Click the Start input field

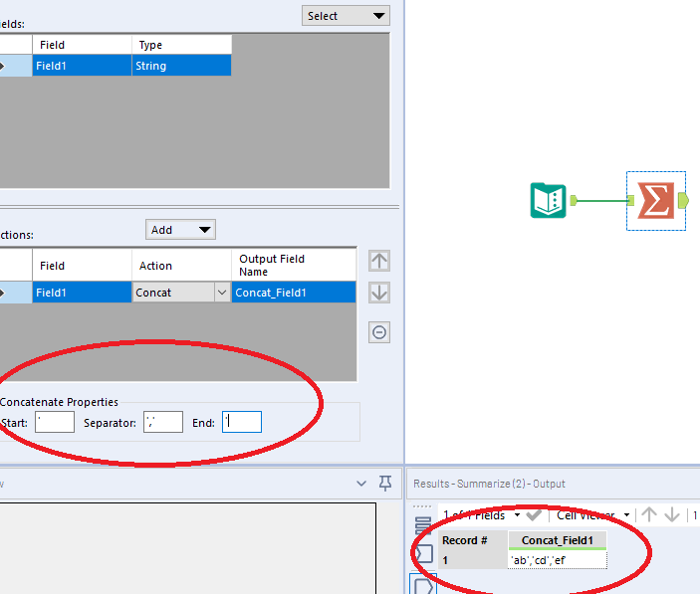pyautogui.click(x=55, y=422)
